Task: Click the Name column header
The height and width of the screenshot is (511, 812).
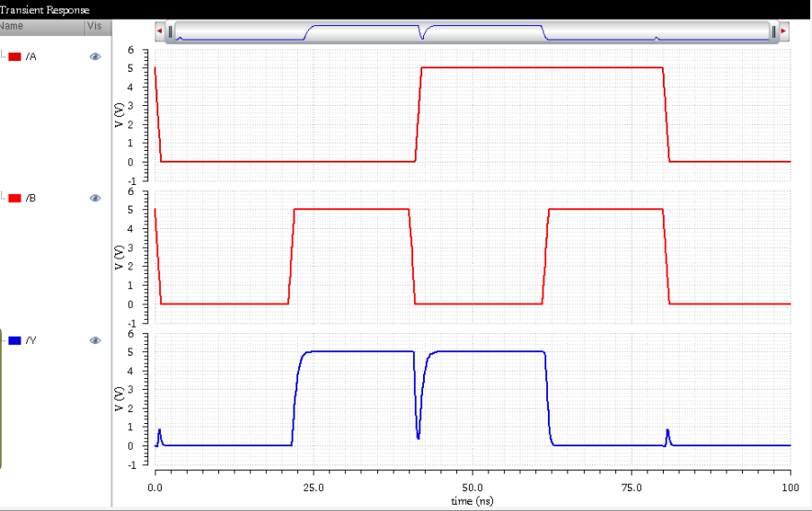Action: (x=42, y=26)
